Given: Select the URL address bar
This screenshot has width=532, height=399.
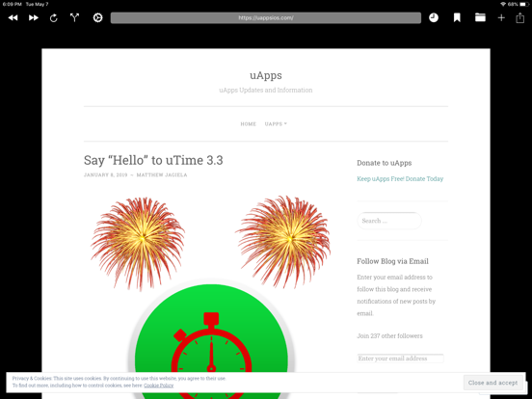Looking at the screenshot, I should pyautogui.click(x=266, y=18).
